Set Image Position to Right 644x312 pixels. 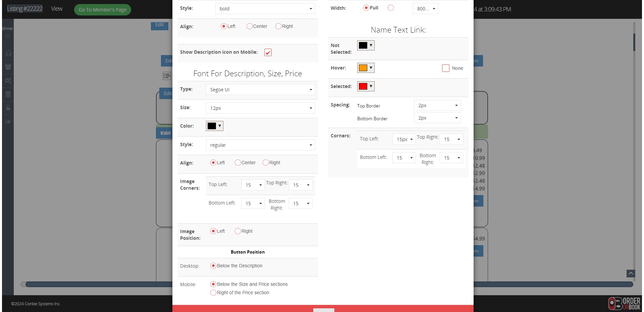coord(237,231)
